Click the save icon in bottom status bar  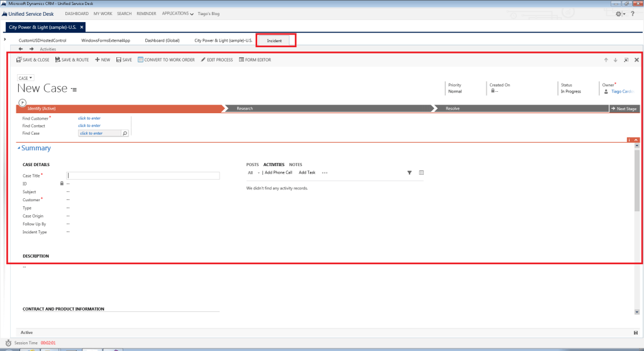point(636,332)
